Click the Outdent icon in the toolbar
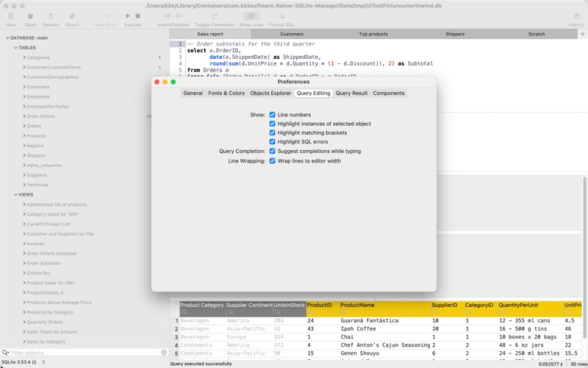 coord(179,16)
